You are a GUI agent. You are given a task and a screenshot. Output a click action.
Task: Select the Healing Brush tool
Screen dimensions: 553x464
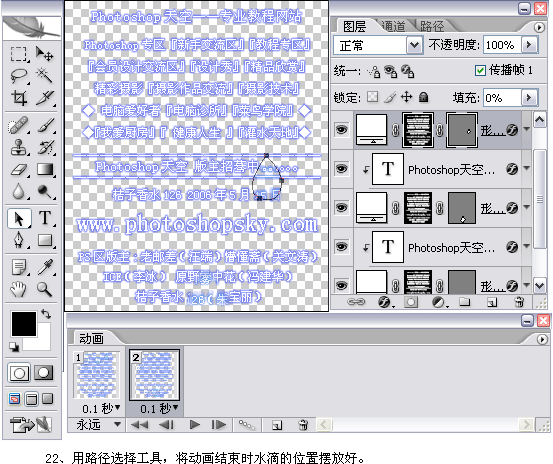coord(18,126)
